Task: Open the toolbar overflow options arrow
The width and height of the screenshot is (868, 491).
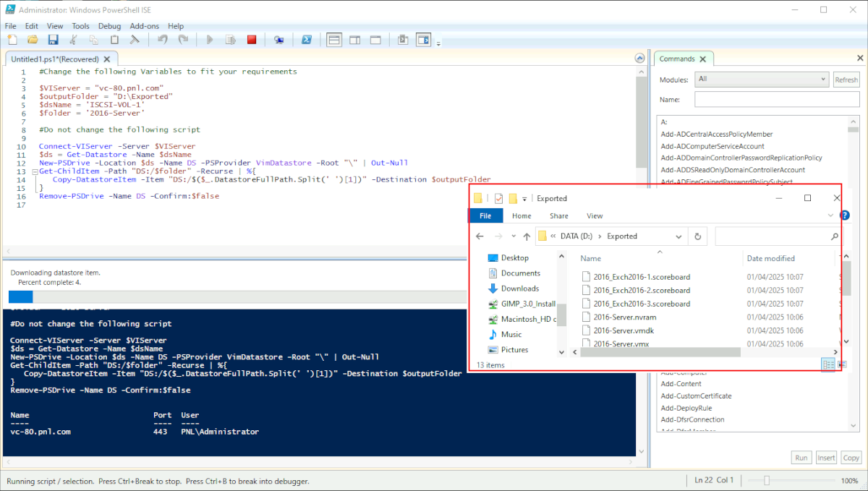Action: coord(438,43)
